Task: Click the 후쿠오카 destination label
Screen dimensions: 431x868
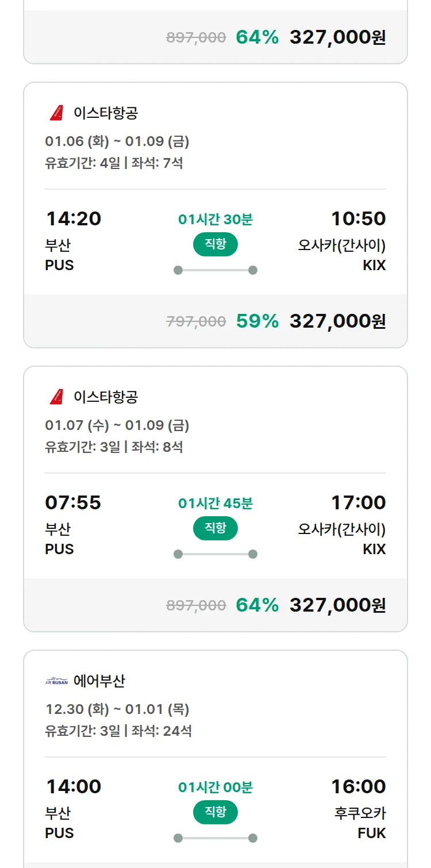Action: click(x=360, y=813)
